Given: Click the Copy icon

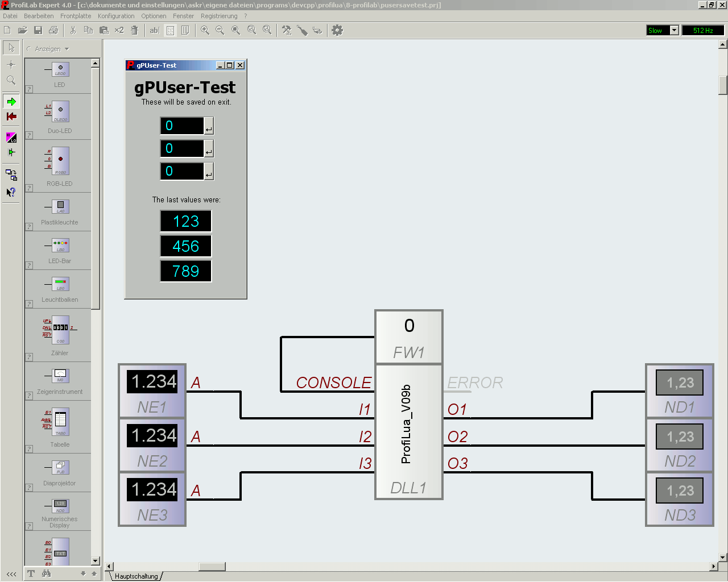Looking at the screenshot, I should click(88, 30).
